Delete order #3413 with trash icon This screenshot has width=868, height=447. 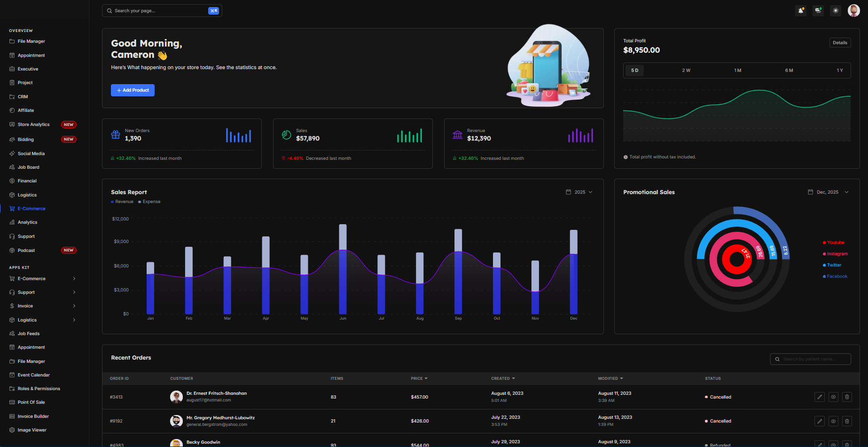click(847, 397)
